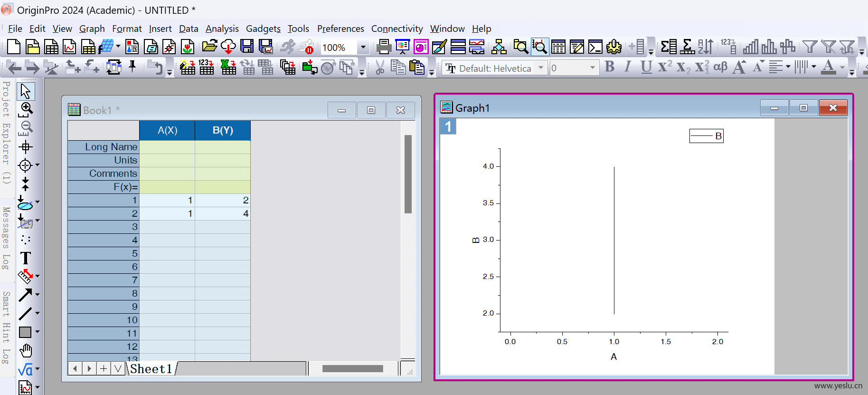Click the New Project icon
Viewport: 868px width, 395px height.
(x=14, y=47)
